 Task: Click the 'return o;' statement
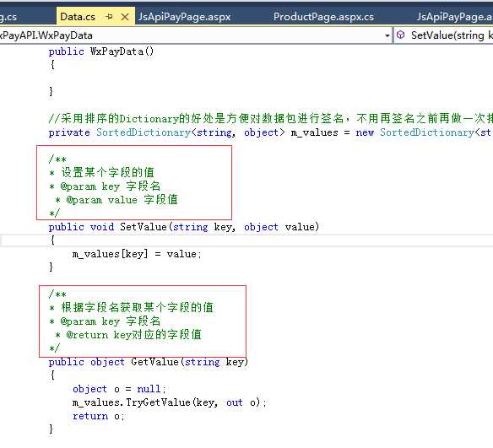coord(99,416)
